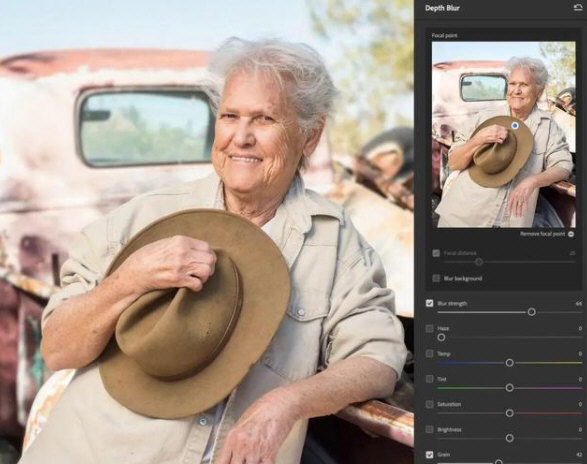The image size is (587, 464).
Task: Click the Temp value 0
Action: 580,354
